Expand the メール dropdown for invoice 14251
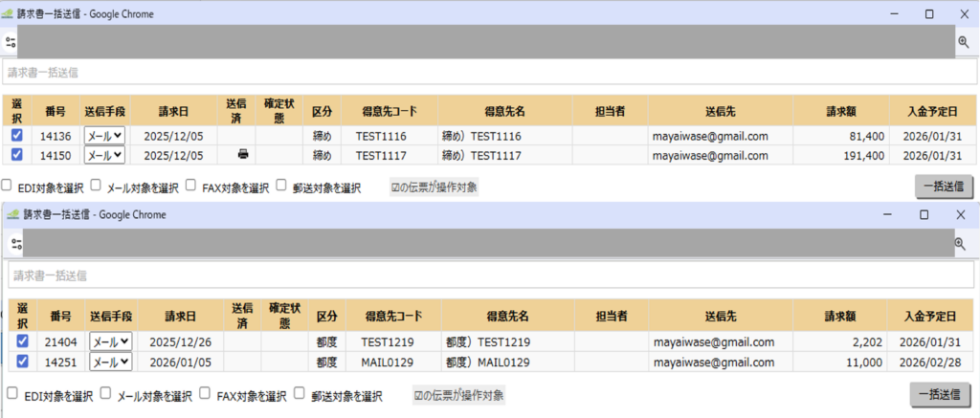The image size is (980, 418). pos(110,362)
